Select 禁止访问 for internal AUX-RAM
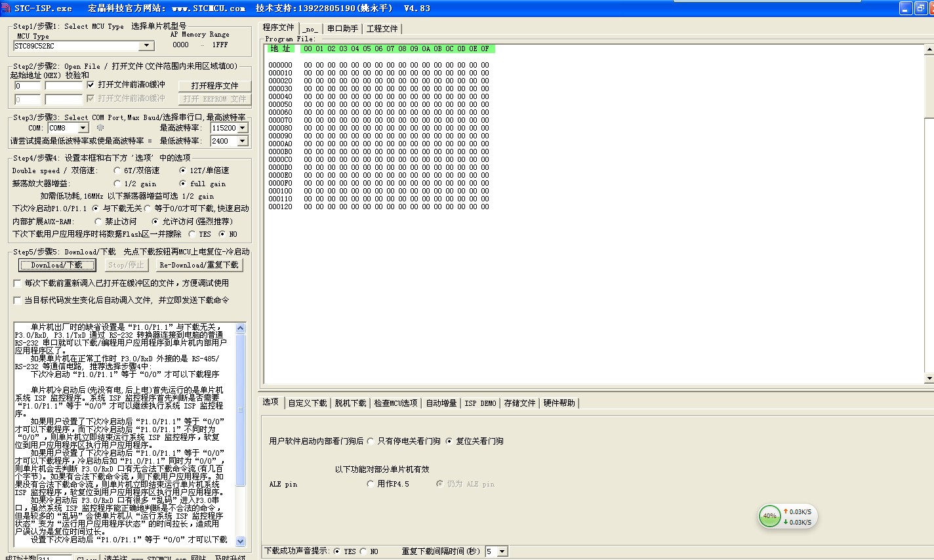Image resolution: width=934 pixels, height=560 pixels. (98, 222)
